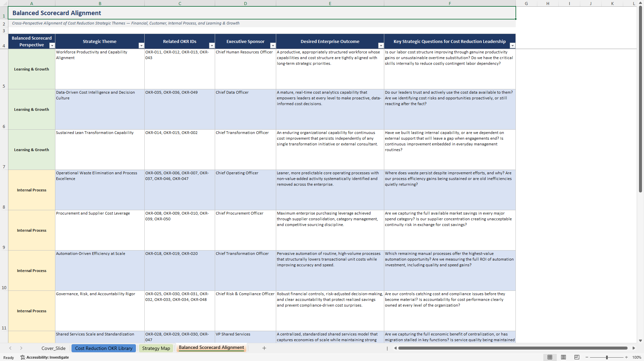Select Internal Process cell in row 9
Screen dimensions: 644x361
[32, 230]
